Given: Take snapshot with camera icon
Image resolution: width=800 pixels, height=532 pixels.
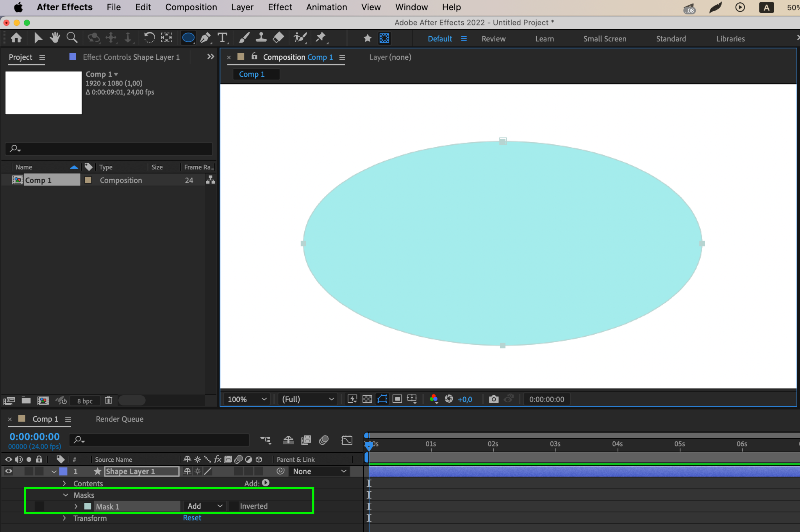Looking at the screenshot, I should pos(493,399).
